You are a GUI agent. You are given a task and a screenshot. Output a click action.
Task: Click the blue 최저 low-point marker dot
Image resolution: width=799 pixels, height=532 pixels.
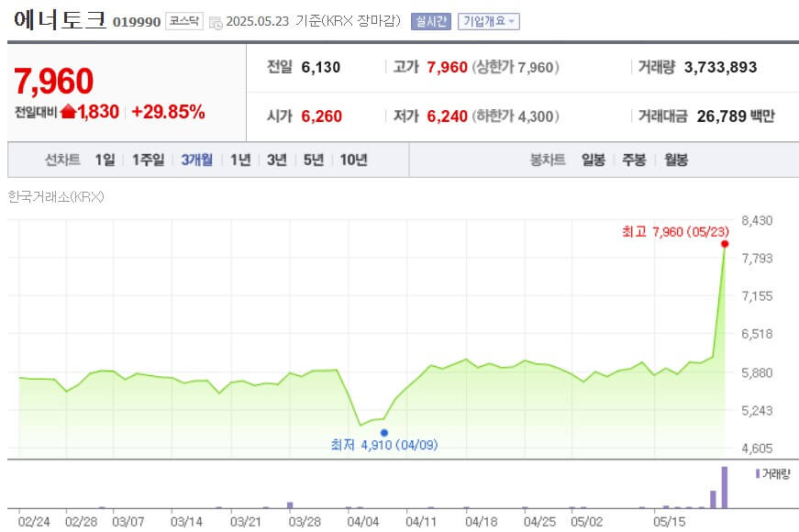(384, 433)
